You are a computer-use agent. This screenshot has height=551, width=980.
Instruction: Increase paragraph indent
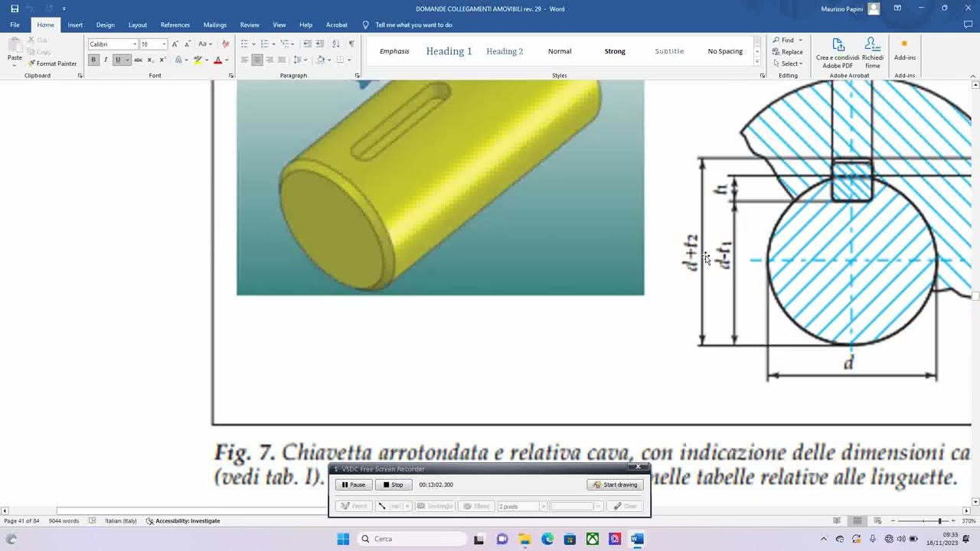(320, 44)
